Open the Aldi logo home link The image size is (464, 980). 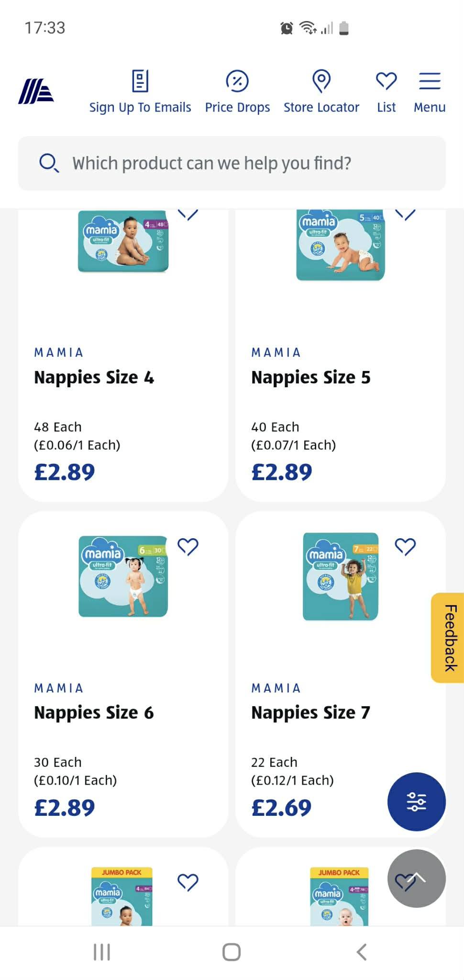coord(36,91)
